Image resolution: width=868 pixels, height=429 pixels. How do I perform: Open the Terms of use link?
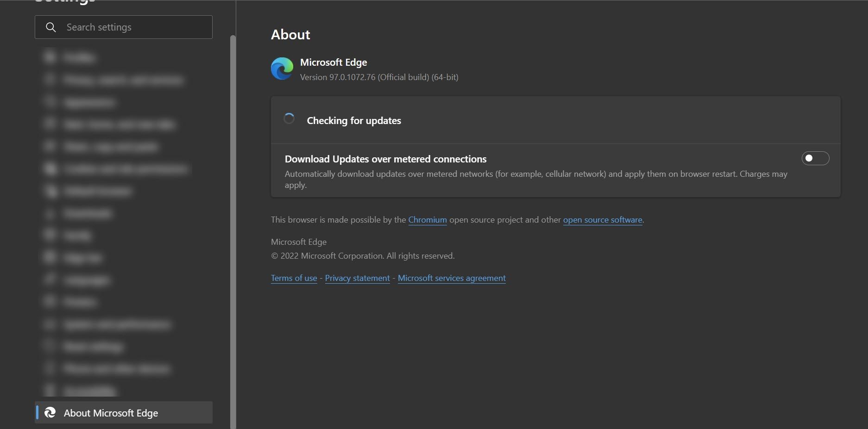point(294,278)
